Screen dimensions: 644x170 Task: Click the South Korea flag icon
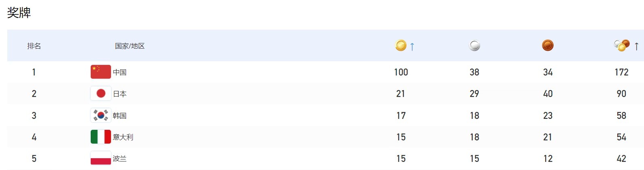click(x=100, y=116)
